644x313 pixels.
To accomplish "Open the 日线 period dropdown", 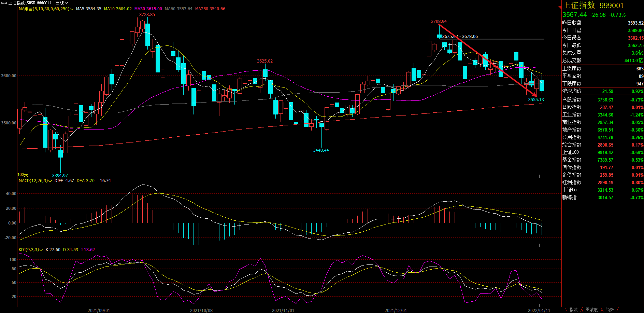I will pos(62,3).
